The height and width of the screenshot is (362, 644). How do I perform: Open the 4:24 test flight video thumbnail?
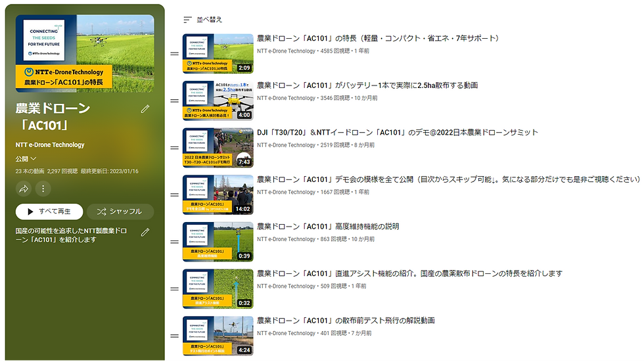pos(218,336)
